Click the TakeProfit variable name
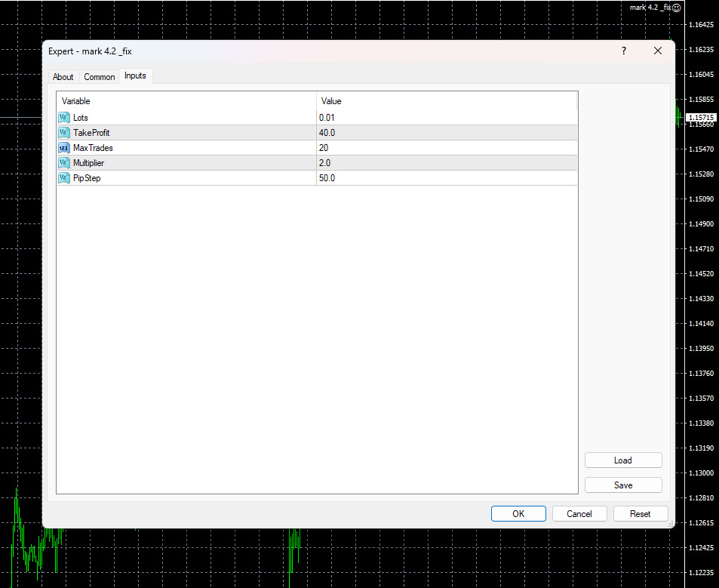This screenshot has width=719, height=588. pos(91,133)
